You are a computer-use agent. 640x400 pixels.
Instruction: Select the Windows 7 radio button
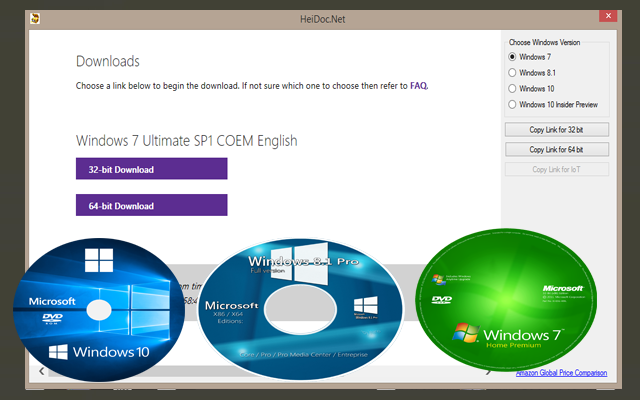(x=512, y=57)
